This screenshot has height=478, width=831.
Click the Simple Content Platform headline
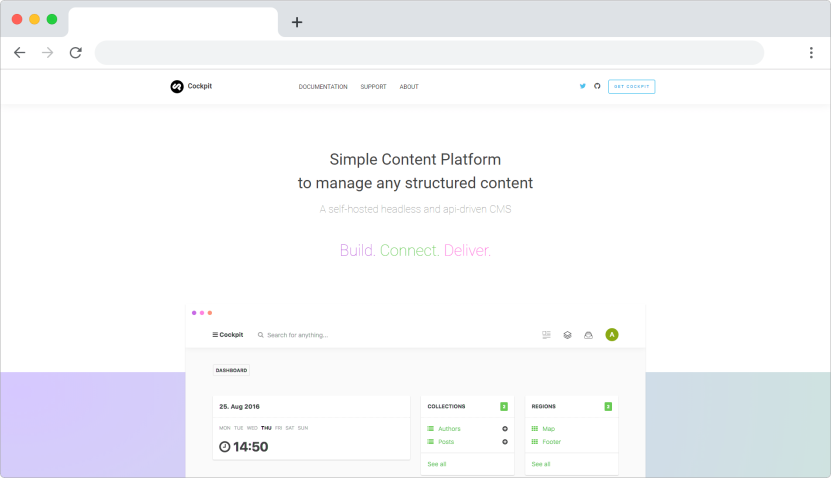tap(415, 159)
